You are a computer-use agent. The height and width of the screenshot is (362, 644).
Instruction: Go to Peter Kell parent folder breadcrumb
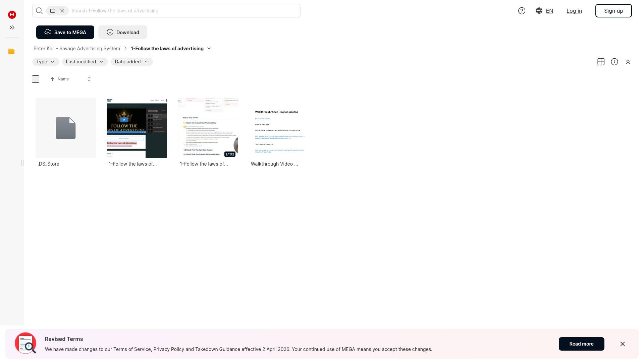coord(77,49)
